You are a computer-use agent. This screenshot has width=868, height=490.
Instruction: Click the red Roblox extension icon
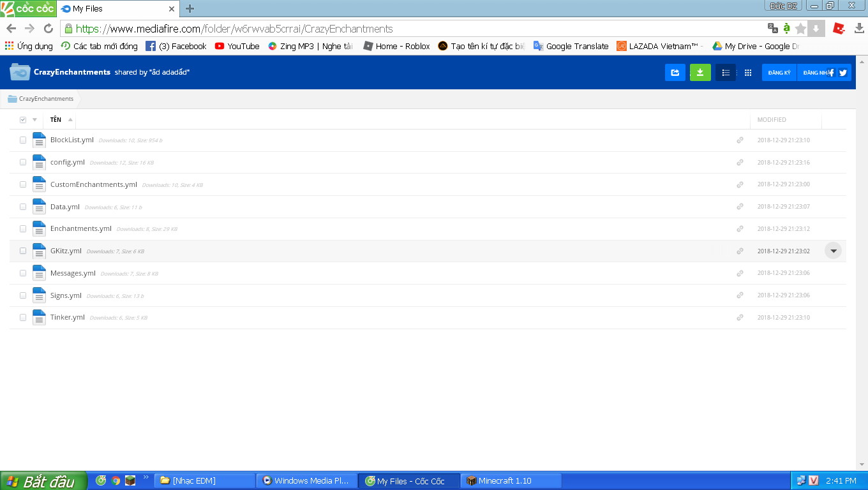click(839, 28)
